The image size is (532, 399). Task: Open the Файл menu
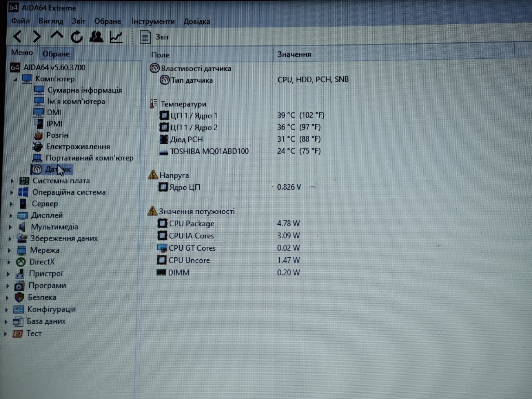21,21
